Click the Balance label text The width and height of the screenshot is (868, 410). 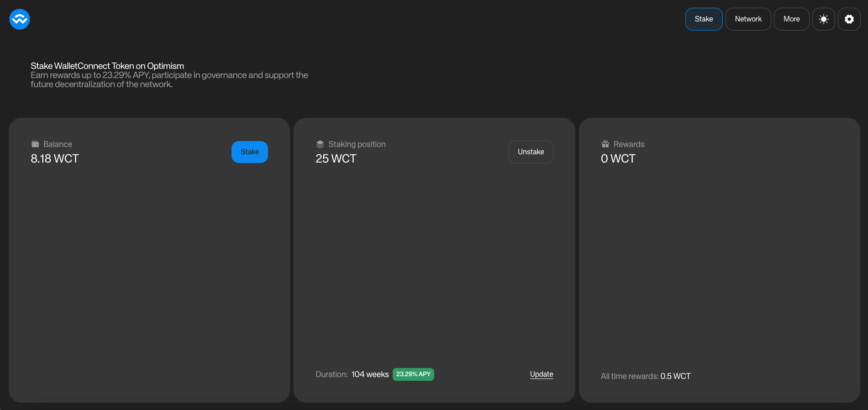(x=58, y=144)
